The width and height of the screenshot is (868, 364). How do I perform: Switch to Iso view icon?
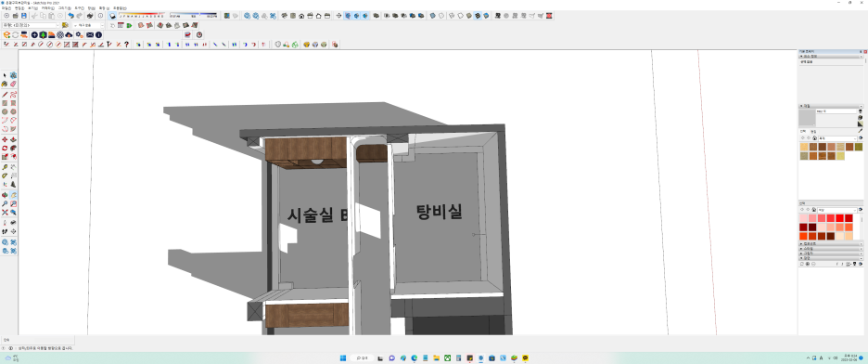coord(284,16)
